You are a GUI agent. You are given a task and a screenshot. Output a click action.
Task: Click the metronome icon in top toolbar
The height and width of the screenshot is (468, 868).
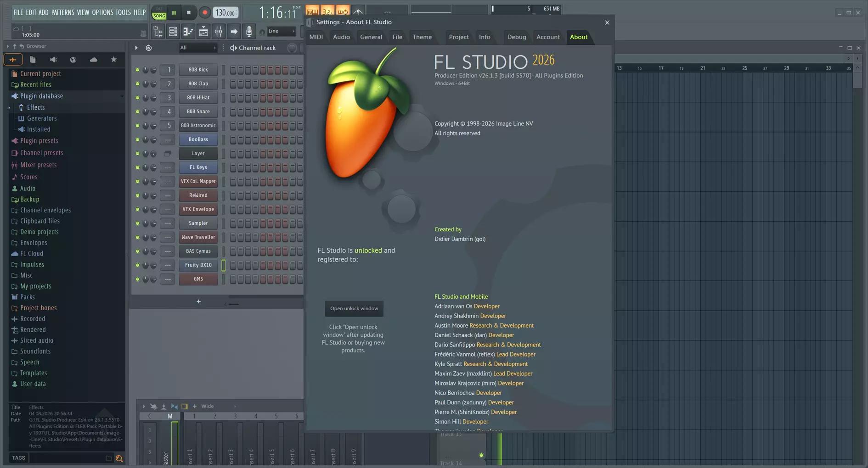(358, 11)
